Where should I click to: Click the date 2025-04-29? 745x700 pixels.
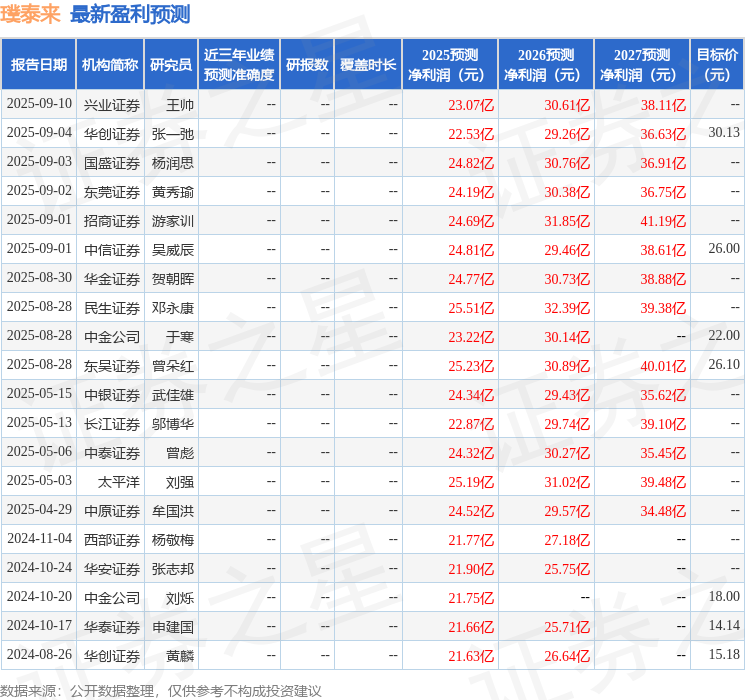[x=39, y=509]
